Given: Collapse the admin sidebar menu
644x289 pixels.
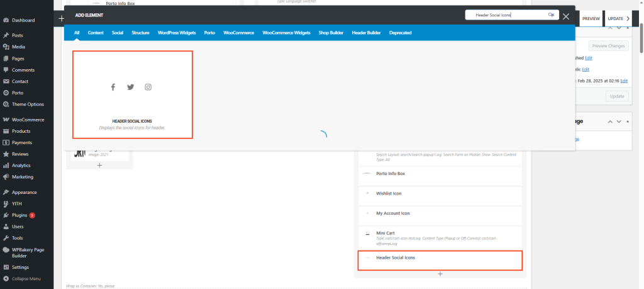Looking at the screenshot, I should tap(26, 278).
